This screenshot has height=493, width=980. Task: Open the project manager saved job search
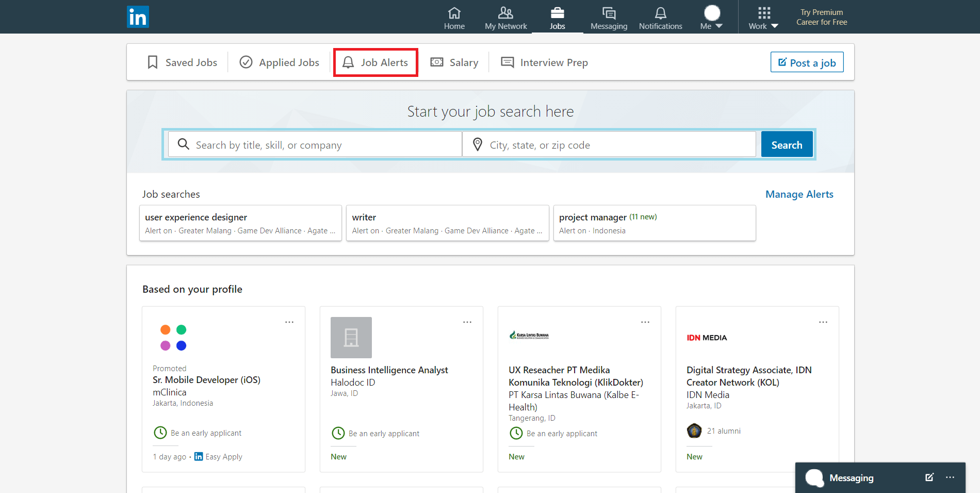tap(654, 223)
